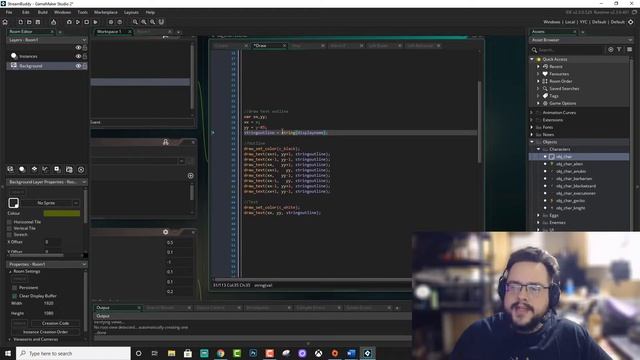Collapse the Objects folder in Asset Browser

(532, 142)
